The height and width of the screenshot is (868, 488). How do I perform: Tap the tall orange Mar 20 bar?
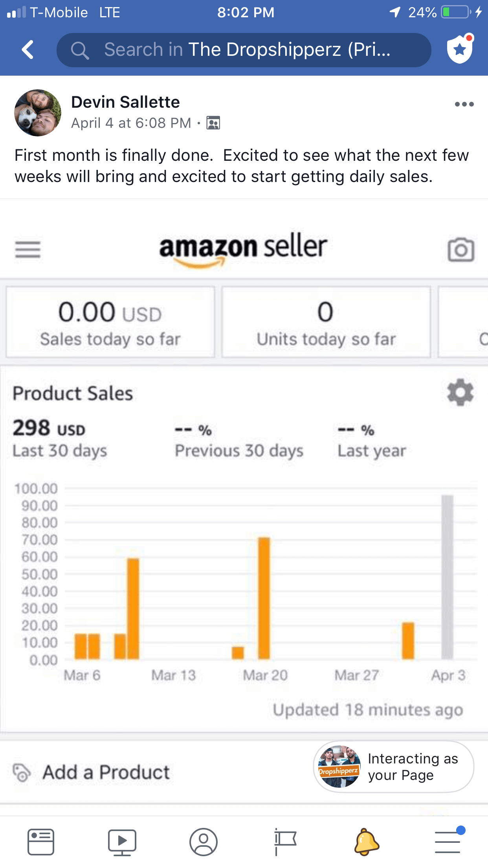coord(264,598)
